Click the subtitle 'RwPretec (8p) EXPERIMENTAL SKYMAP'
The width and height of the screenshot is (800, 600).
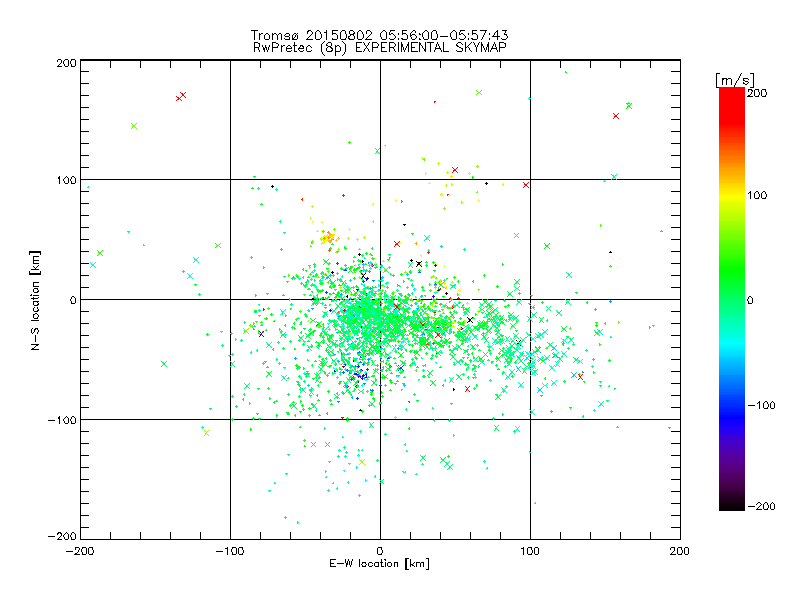point(380,48)
